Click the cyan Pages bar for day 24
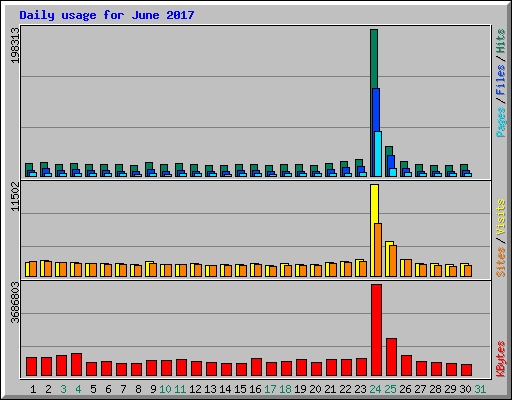Screen dimensions: 512x400 378,154
